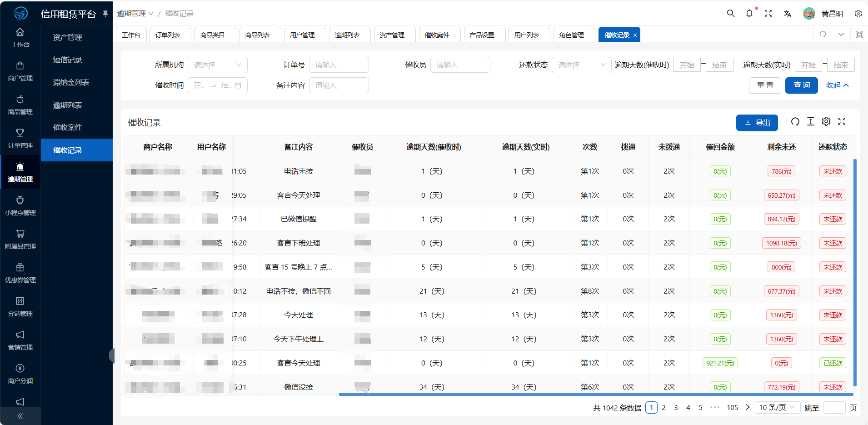Viewport: 868px width, 425px height.
Task: Open 小程序管理 in the sidebar
Action: click(20, 206)
